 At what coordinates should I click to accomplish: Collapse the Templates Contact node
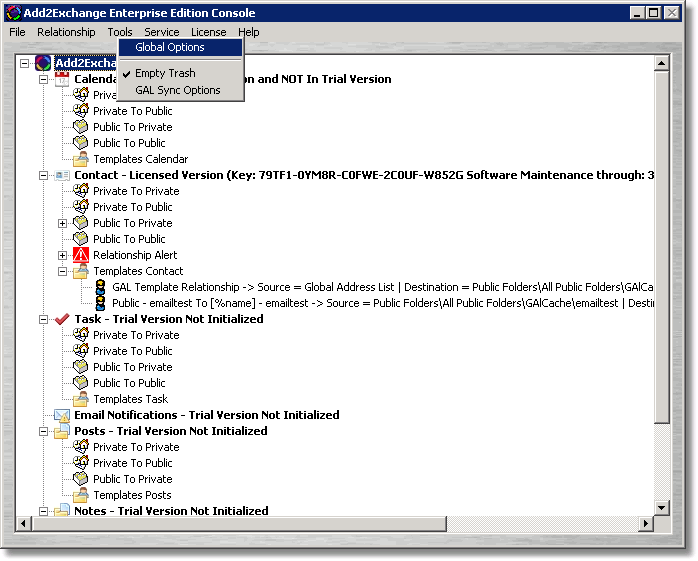(x=62, y=272)
